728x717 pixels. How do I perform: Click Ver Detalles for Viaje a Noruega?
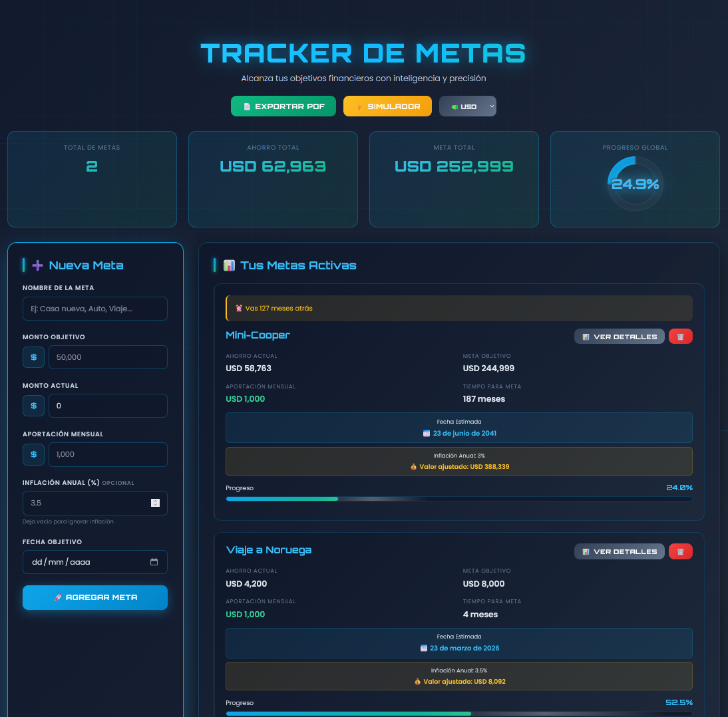coord(619,551)
